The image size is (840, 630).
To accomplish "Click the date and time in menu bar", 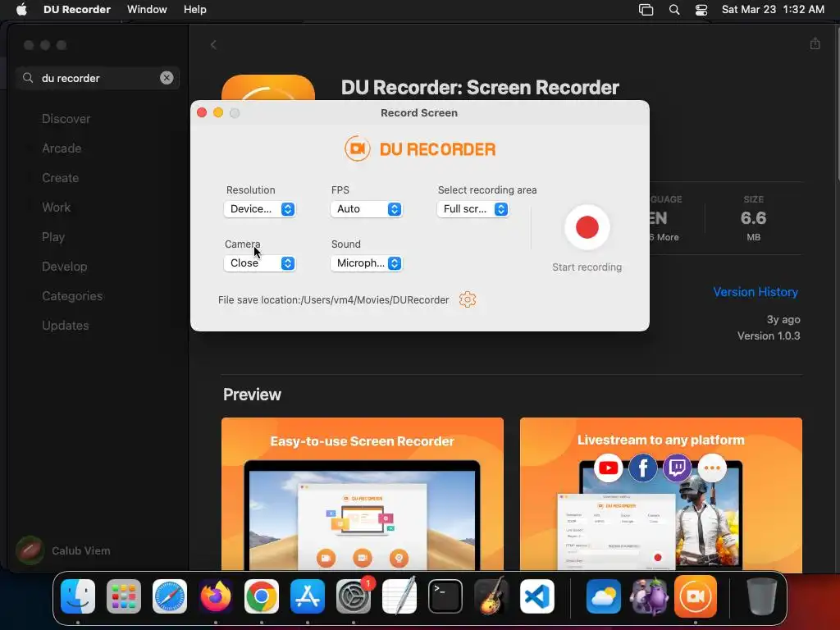I will tap(773, 10).
